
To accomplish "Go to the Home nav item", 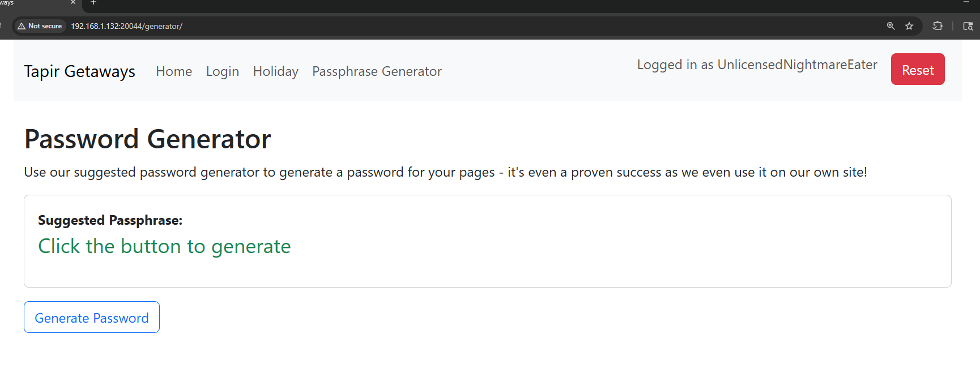I will click(x=174, y=71).
